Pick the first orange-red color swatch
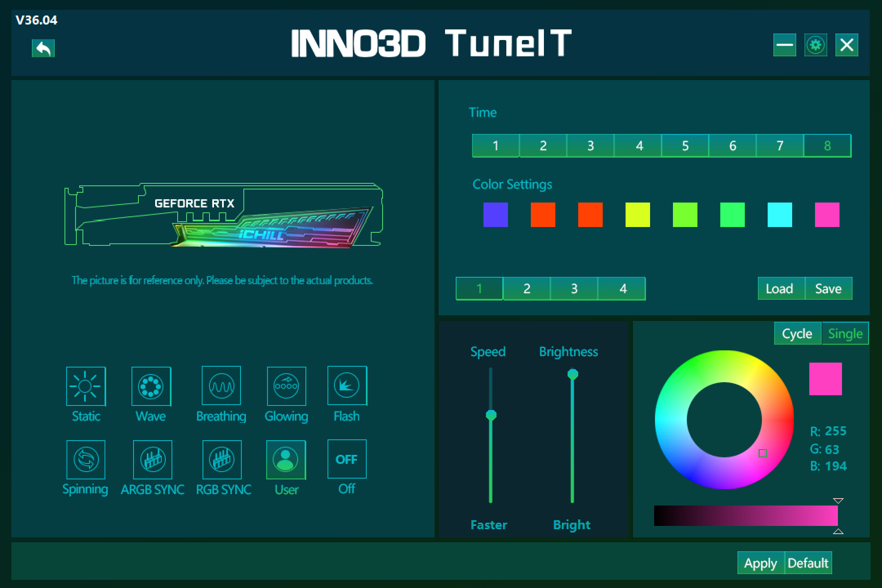This screenshot has height=588, width=882. coord(543,215)
